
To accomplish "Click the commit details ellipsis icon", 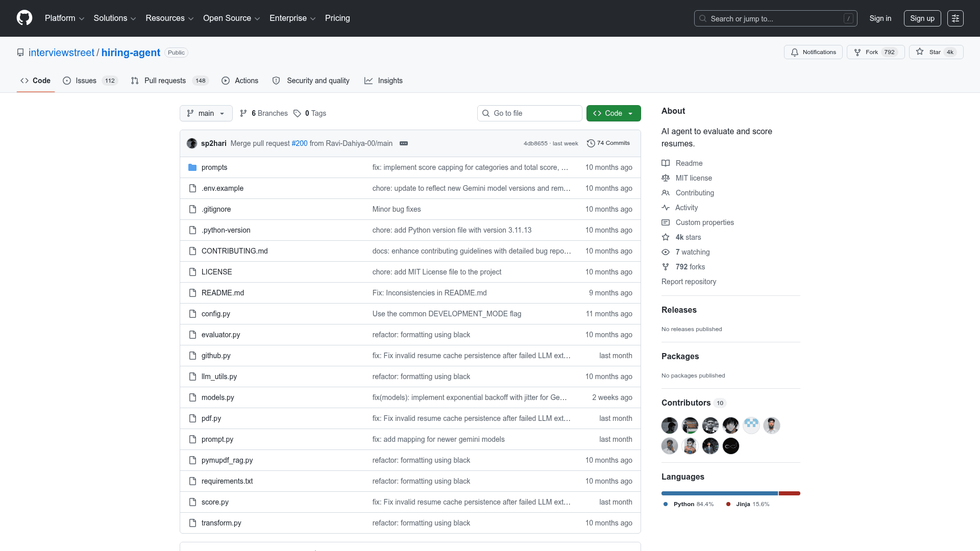I will click(404, 143).
